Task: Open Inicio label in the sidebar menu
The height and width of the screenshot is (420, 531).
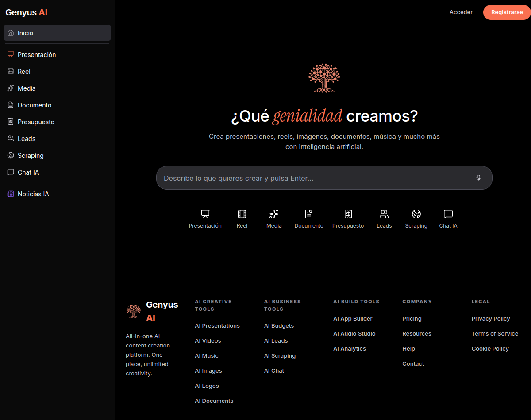Action: [26, 33]
